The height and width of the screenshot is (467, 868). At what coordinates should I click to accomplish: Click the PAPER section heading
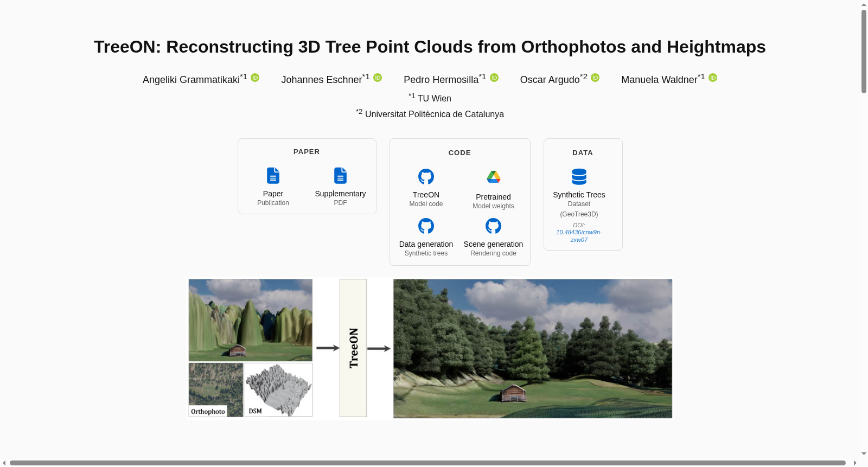[307, 152]
